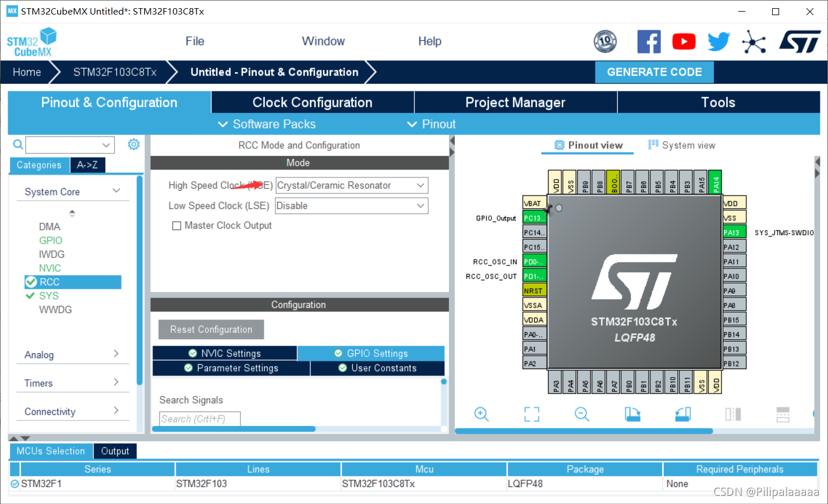This screenshot has width=828, height=504.
Task: Switch to Clock Configuration tab
Action: point(312,102)
